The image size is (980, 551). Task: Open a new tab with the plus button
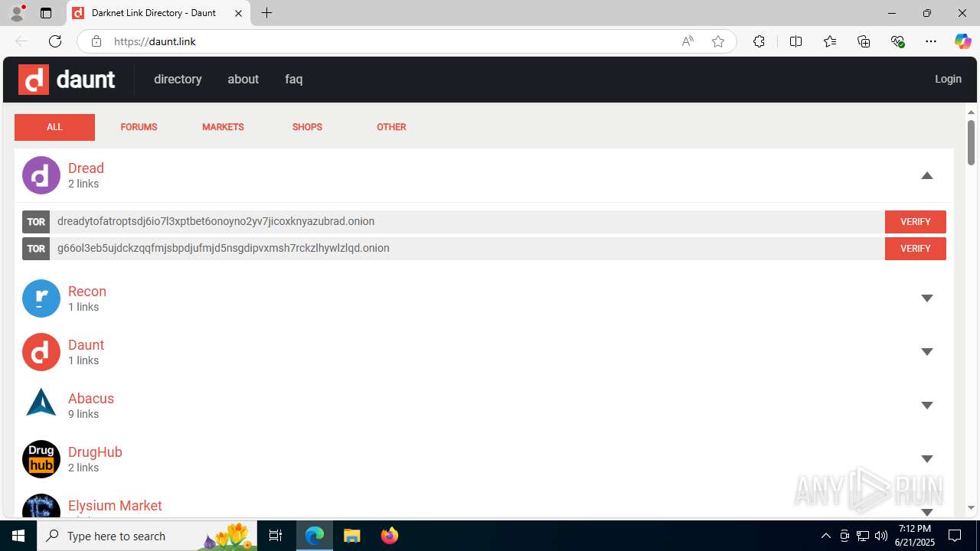266,13
